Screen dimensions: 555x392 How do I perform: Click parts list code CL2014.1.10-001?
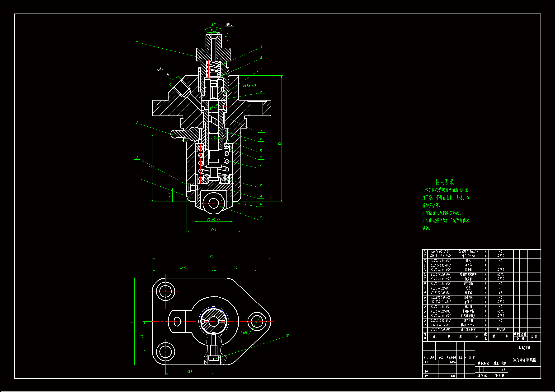point(441,288)
